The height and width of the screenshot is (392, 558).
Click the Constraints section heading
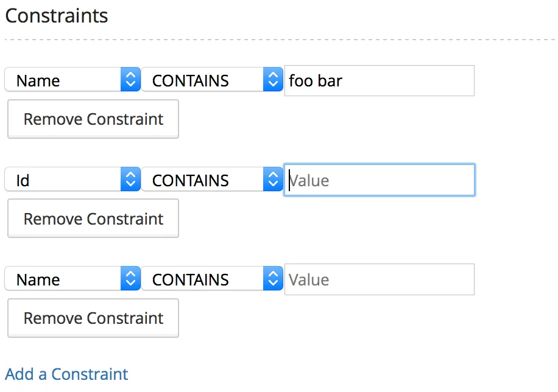pos(57,16)
